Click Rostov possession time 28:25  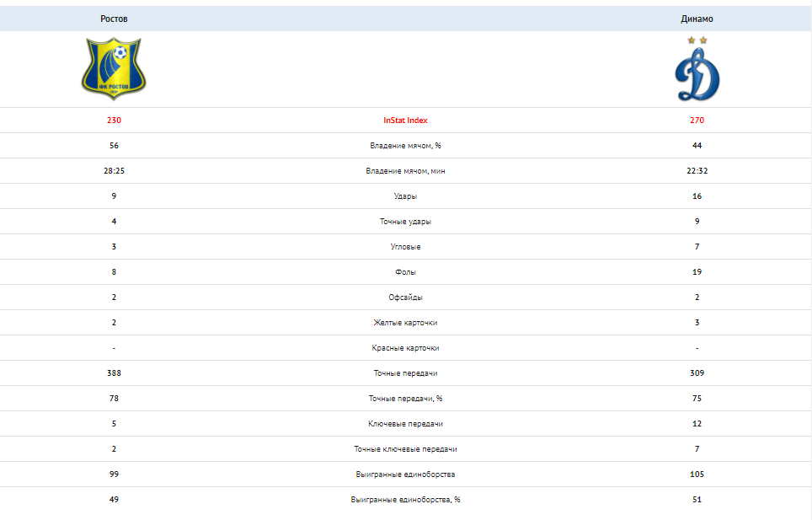[x=114, y=171]
